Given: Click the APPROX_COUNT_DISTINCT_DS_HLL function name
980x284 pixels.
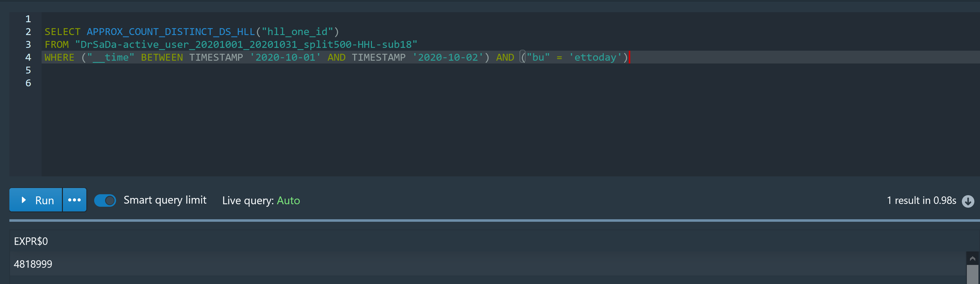Looking at the screenshot, I should tap(170, 32).
